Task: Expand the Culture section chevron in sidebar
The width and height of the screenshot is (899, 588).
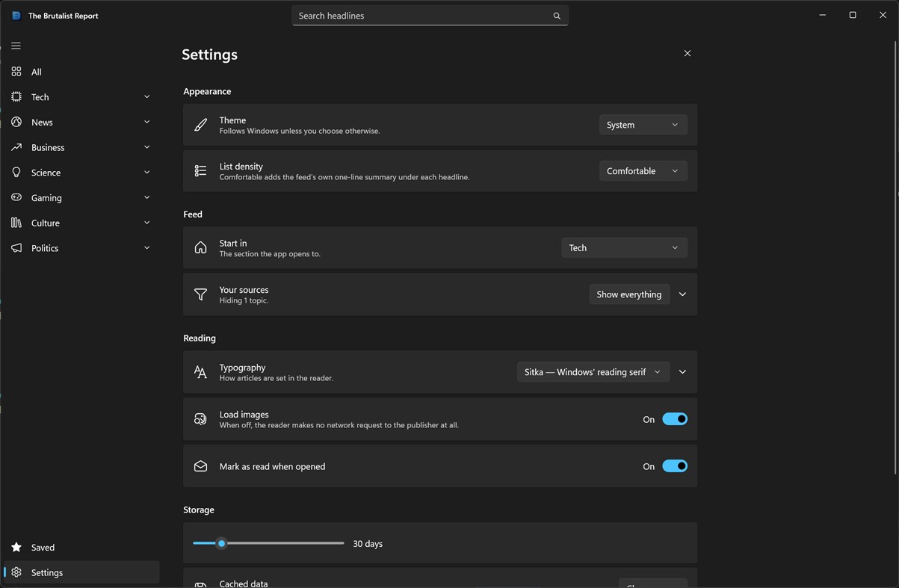Action: pos(146,223)
